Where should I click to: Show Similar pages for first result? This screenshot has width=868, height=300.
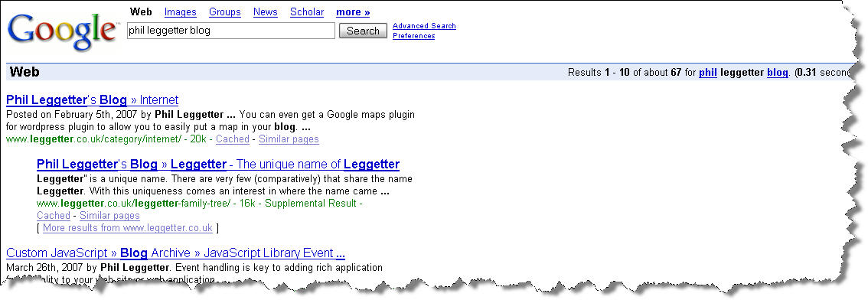pyautogui.click(x=289, y=139)
